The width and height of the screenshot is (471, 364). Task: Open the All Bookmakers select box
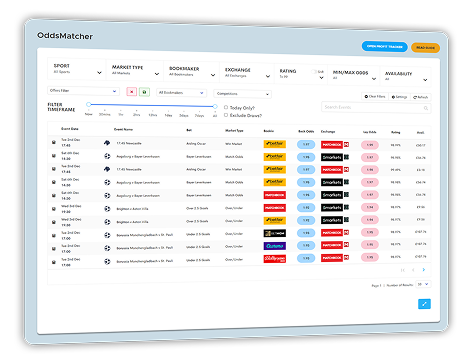181,93
